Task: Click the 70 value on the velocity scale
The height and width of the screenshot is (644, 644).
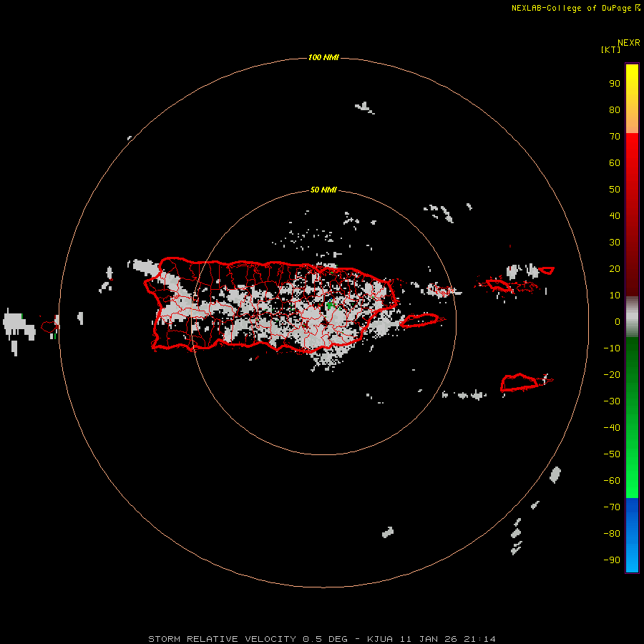Action: pyautogui.click(x=615, y=137)
